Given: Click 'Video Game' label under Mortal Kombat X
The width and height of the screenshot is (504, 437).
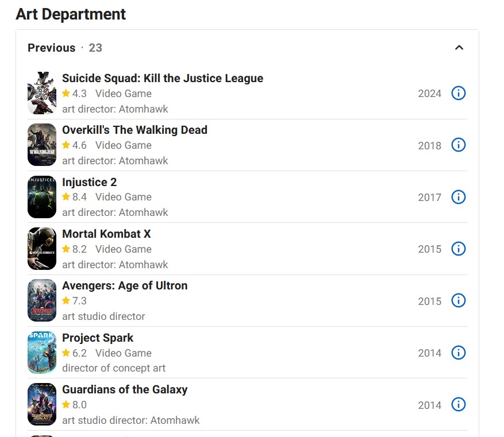Looking at the screenshot, I should click(124, 249).
